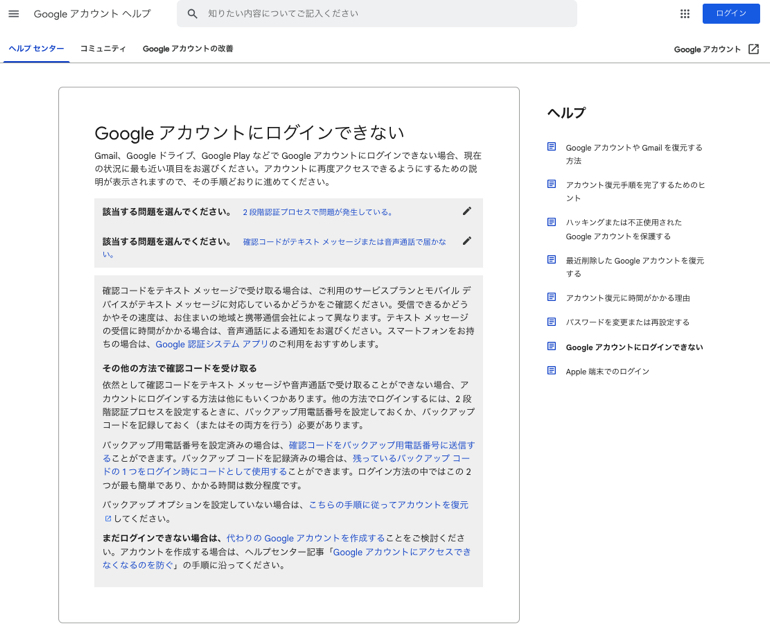Screen dimensions: 770x631
Task: Open 代わりの Google アカウントを作成する link
Action: coord(305,538)
